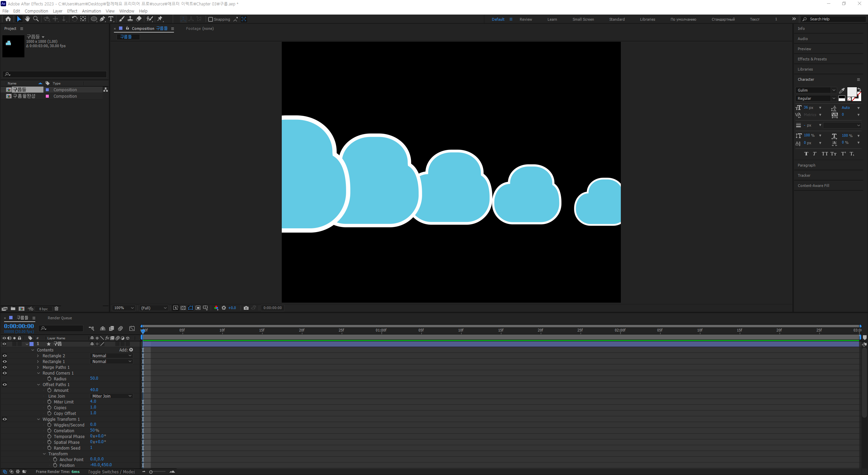
Task: Switch to the Render Queue tab
Action: pyautogui.click(x=60, y=318)
